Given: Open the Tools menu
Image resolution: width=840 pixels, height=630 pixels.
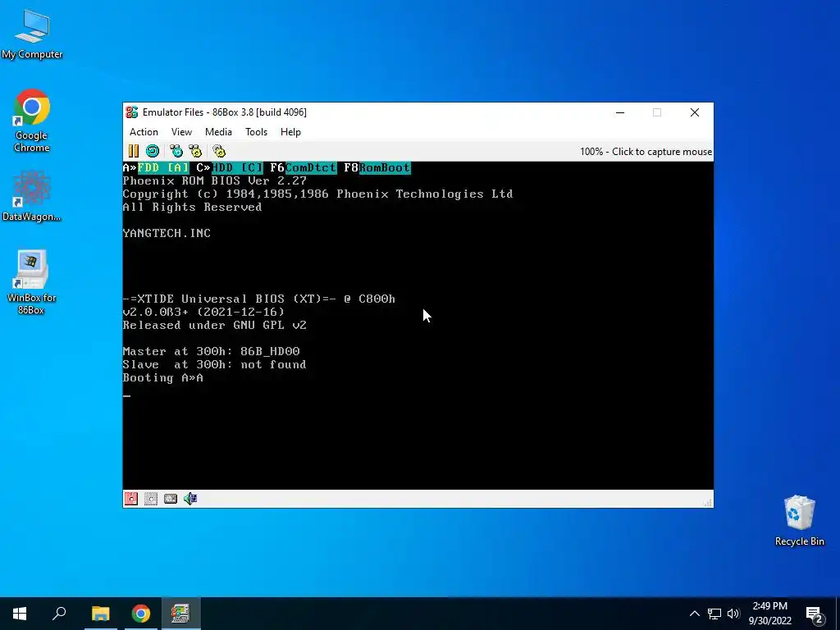Looking at the screenshot, I should 256,132.
